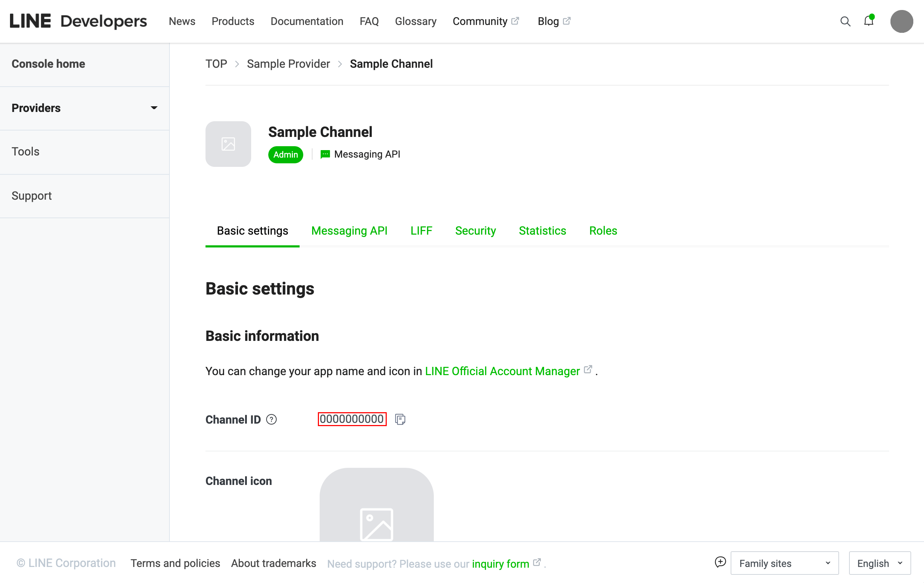Open the search magnifier icon
Viewport: 924px width, 583px height.
click(846, 21)
